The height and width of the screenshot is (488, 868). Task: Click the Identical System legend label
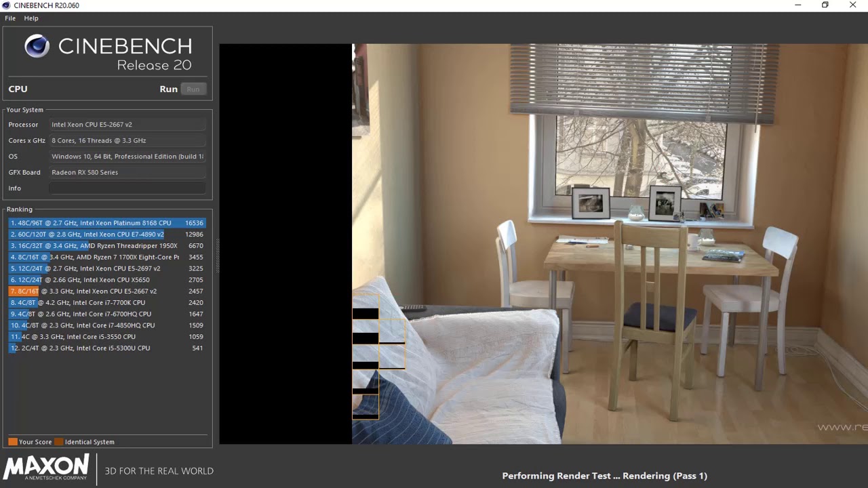90,442
